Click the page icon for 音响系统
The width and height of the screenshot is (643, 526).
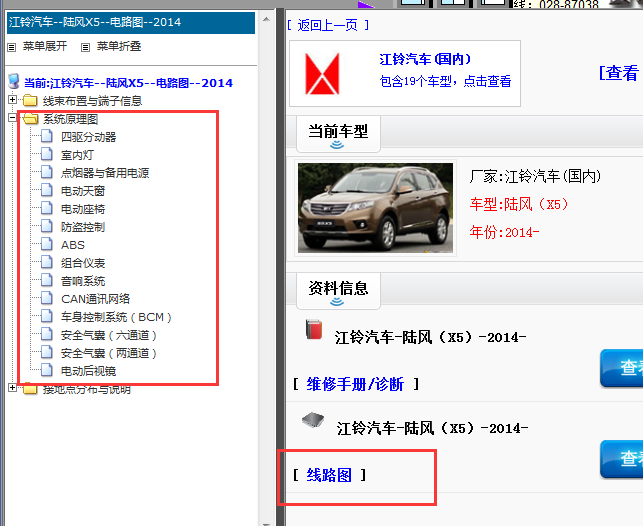[47, 280]
